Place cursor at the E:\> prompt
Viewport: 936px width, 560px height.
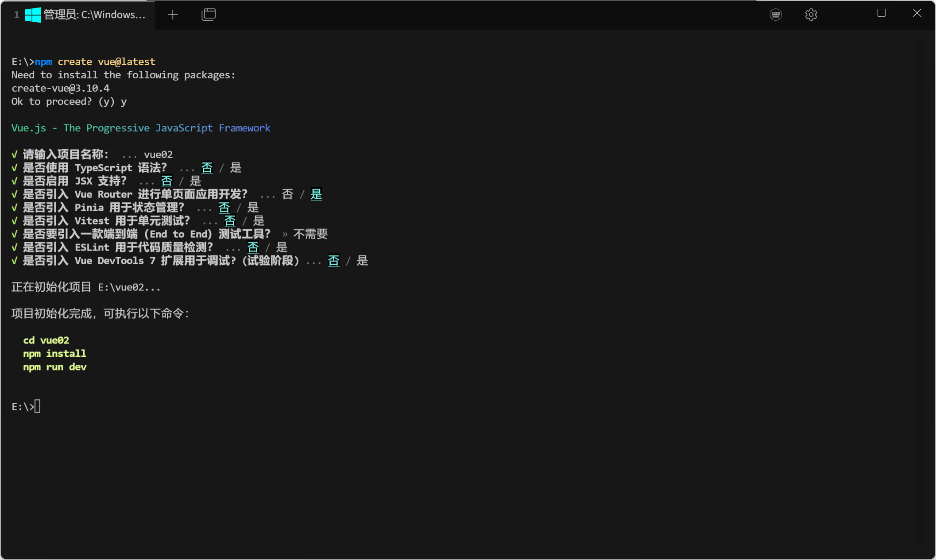pyautogui.click(x=26, y=406)
